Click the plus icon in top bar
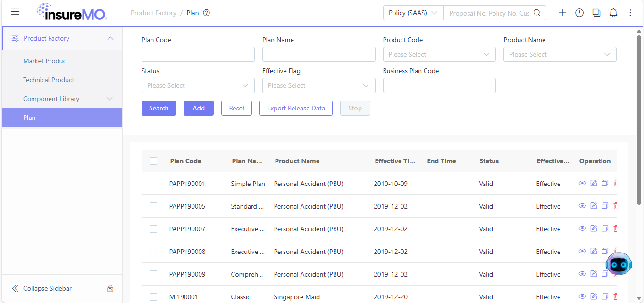 pos(562,13)
